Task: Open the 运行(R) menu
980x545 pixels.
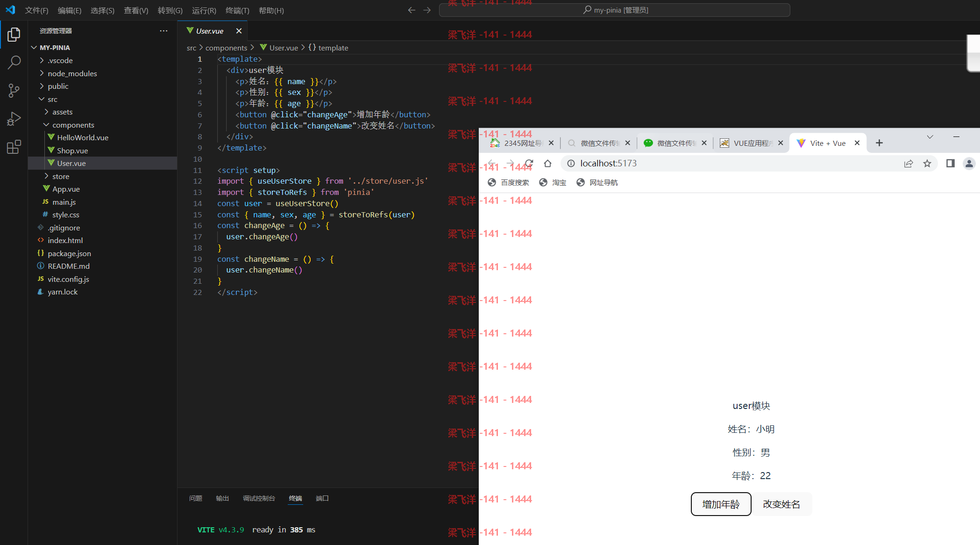Action: click(x=204, y=10)
